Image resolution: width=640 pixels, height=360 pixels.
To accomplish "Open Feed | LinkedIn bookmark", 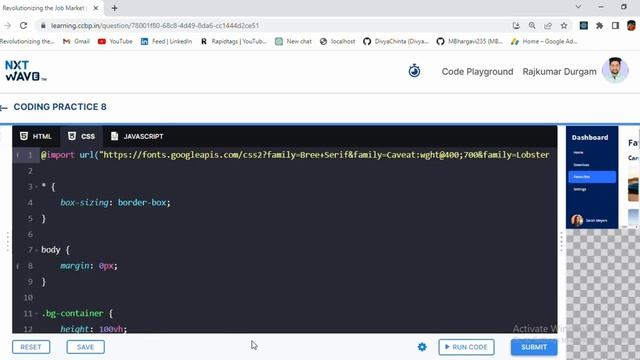I will click(166, 41).
